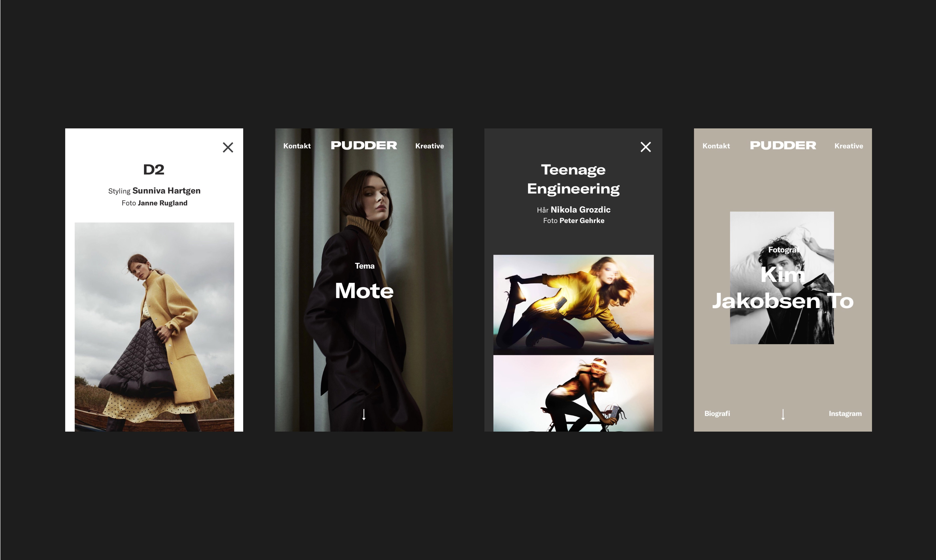Open Kreative on the Mote screen

[429, 146]
